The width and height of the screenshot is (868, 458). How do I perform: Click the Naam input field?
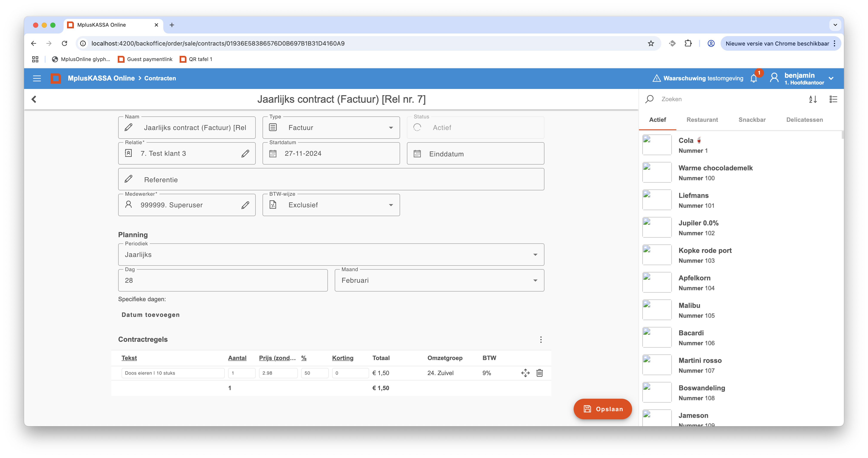(187, 128)
